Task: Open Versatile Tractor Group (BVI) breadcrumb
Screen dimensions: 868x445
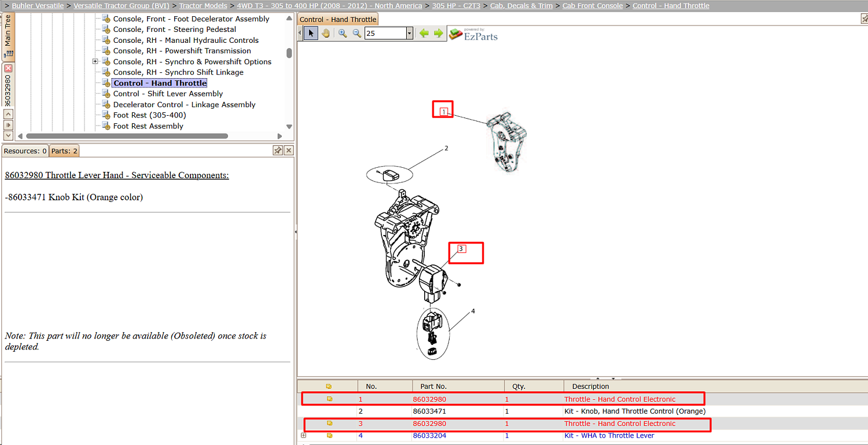Action: pos(122,6)
